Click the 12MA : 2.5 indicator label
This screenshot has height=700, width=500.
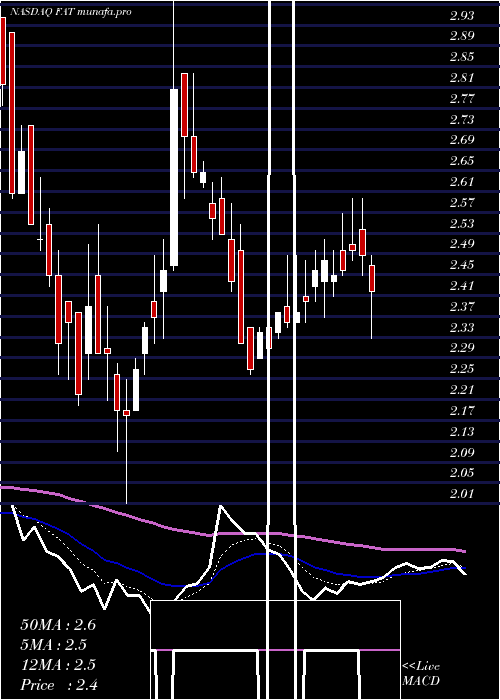coord(58,665)
